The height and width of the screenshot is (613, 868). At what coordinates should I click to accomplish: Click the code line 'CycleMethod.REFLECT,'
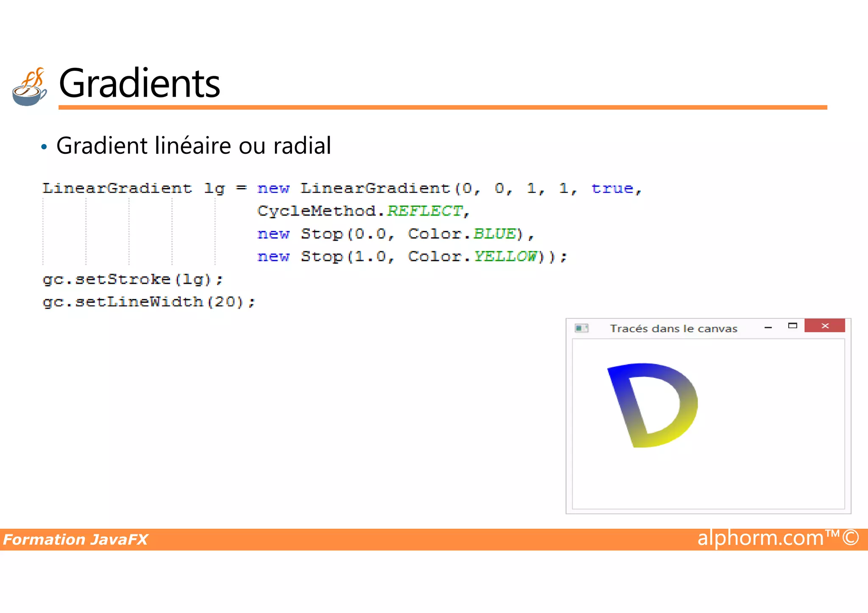(364, 211)
